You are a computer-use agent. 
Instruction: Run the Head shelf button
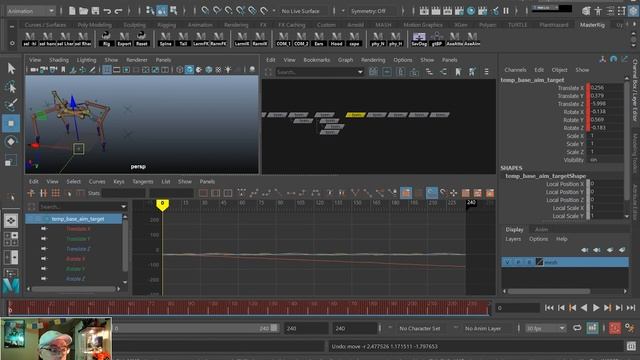pos(336,38)
